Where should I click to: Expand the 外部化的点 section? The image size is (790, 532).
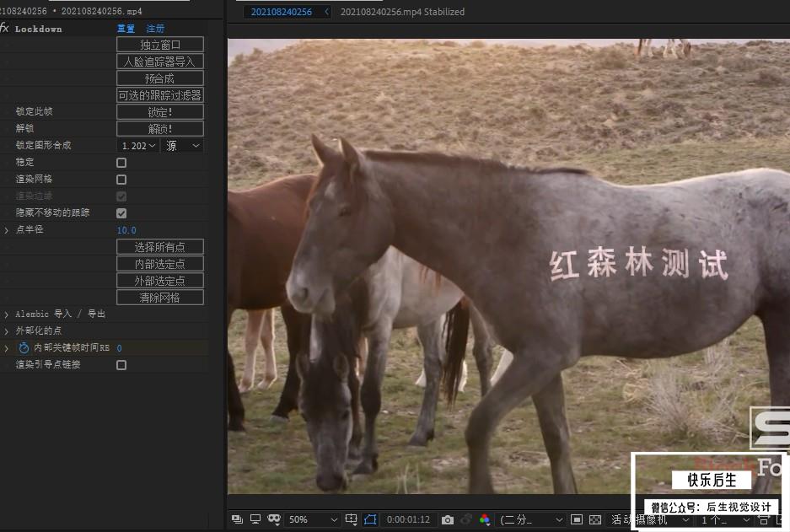(x=6, y=331)
